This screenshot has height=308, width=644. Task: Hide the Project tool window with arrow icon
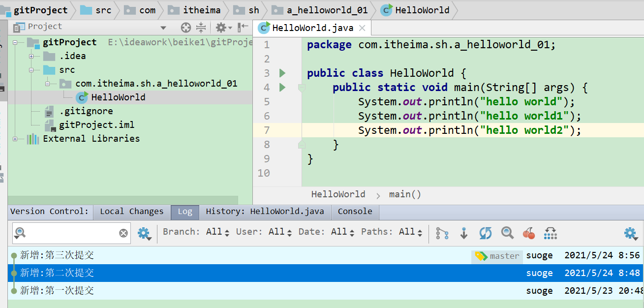tap(243, 28)
